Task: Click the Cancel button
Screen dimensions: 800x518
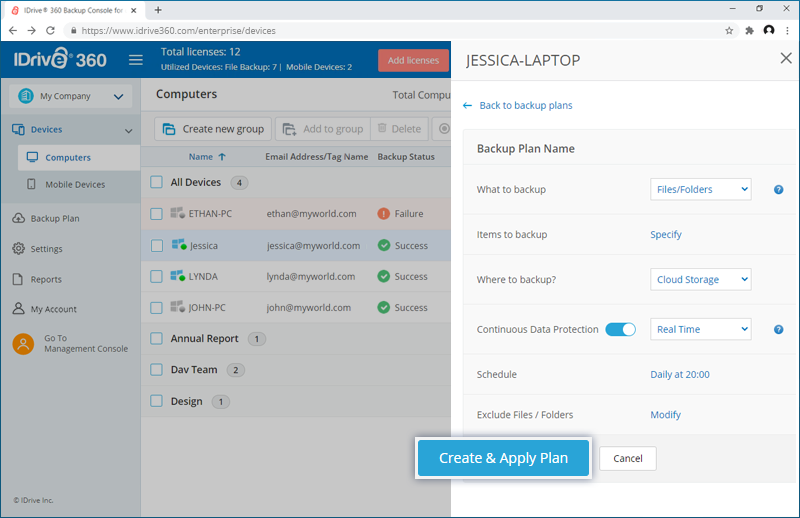Action: click(x=628, y=458)
